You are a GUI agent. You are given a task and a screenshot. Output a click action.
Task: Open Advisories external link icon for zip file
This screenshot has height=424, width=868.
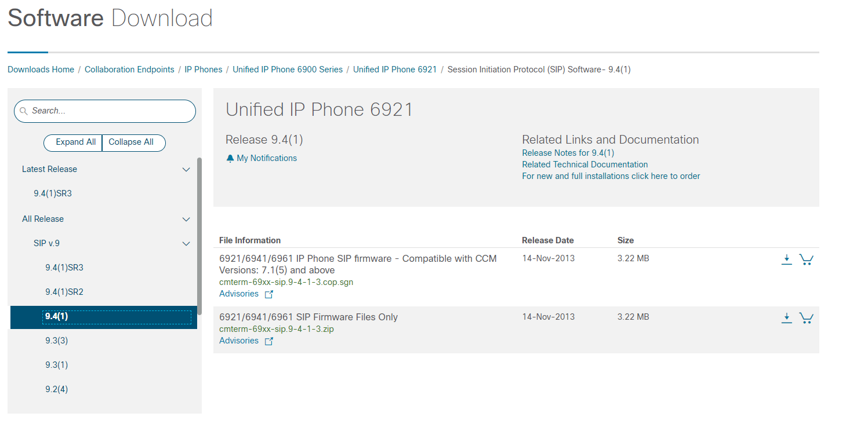click(268, 341)
